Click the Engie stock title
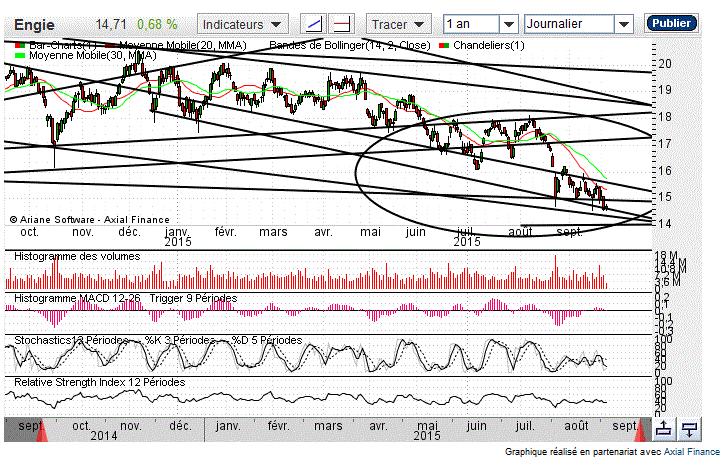723x467 pixels. click(x=34, y=24)
